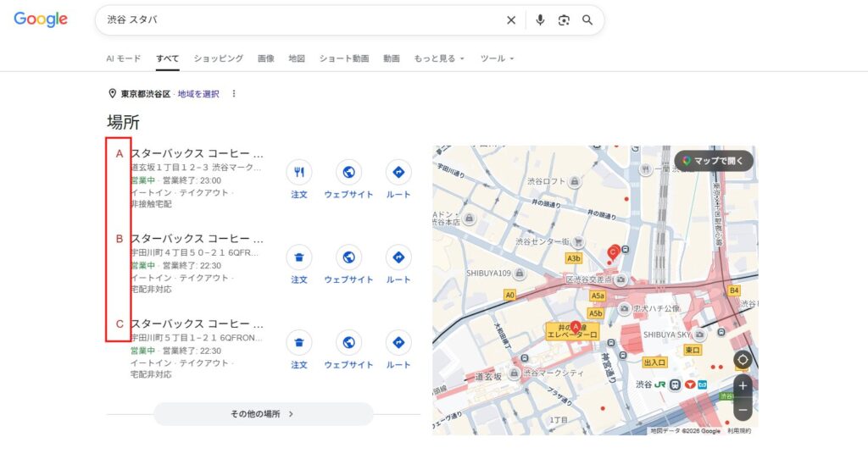The image size is (868, 459).
Task: Center map with the my-location icon
Action: pyautogui.click(x=743, y=360)
